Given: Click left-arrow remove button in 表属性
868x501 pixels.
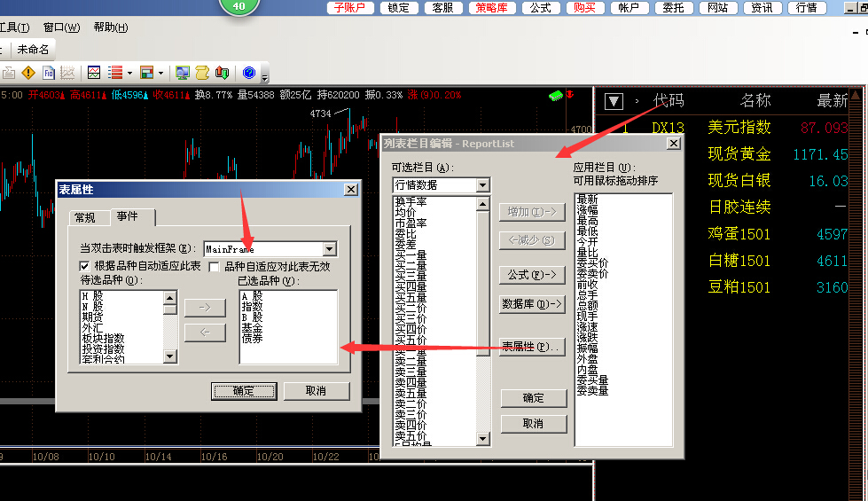Looking at the screenshot, I should (205, 333).
